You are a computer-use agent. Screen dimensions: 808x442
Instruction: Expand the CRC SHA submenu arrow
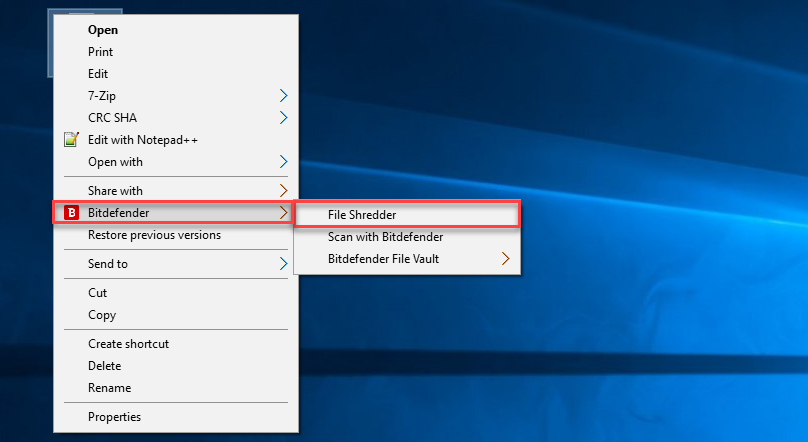283,118
